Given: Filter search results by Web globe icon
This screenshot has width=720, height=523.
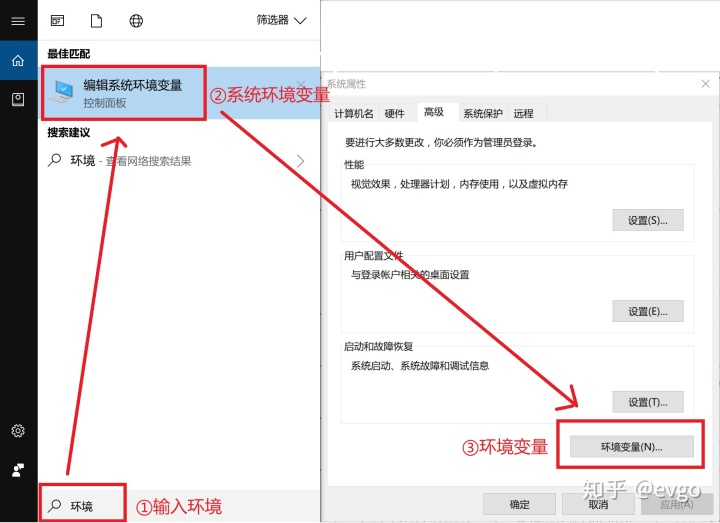Looking at the screenshot, I should (136, 21).
